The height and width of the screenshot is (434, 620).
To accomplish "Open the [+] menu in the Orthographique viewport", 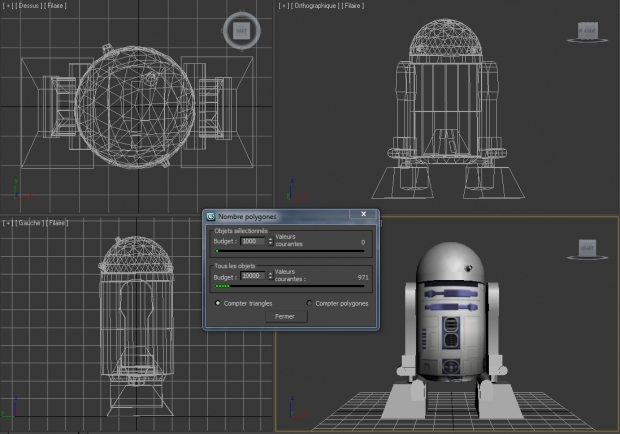I will (283, 6).
